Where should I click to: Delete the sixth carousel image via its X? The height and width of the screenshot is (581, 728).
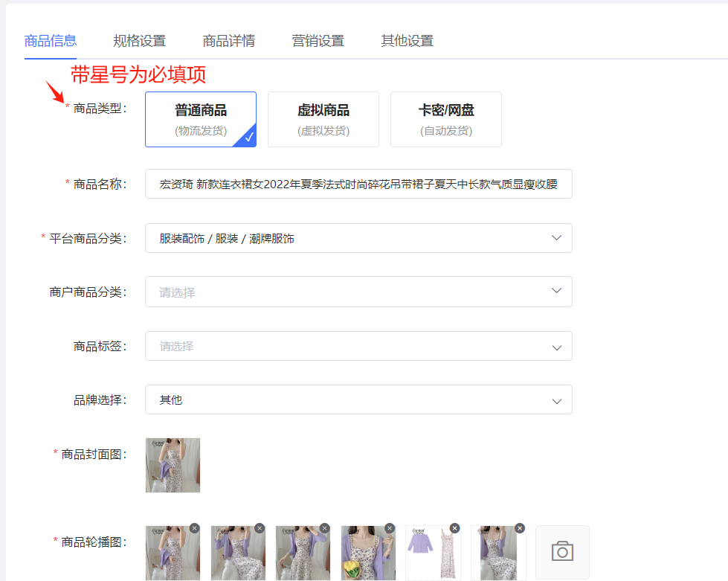520,528
